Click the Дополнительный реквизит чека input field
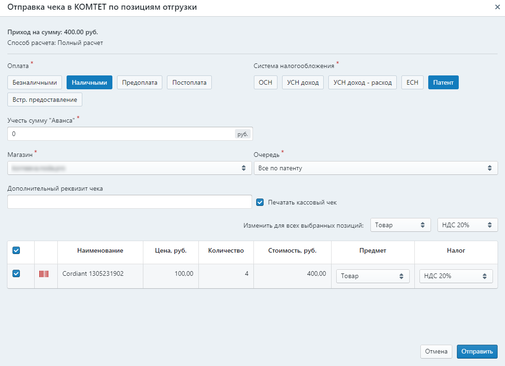Image resolution: width=505 pixels, height=366 pixels. tap(129, 202)
